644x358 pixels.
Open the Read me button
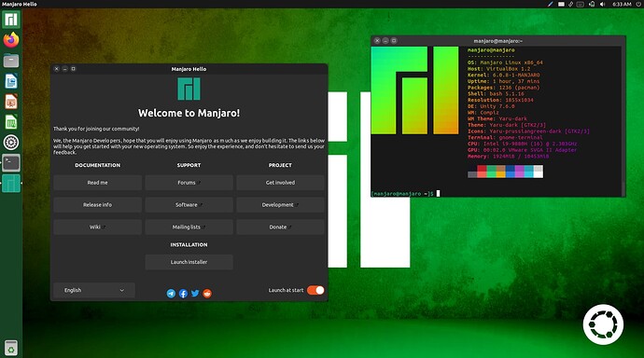tap(97, 183)
